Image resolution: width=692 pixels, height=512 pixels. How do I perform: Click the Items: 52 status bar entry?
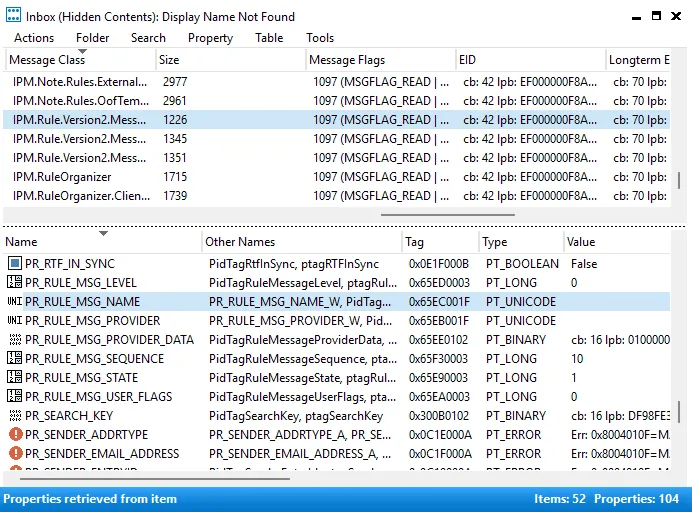[x=560, y=499]
